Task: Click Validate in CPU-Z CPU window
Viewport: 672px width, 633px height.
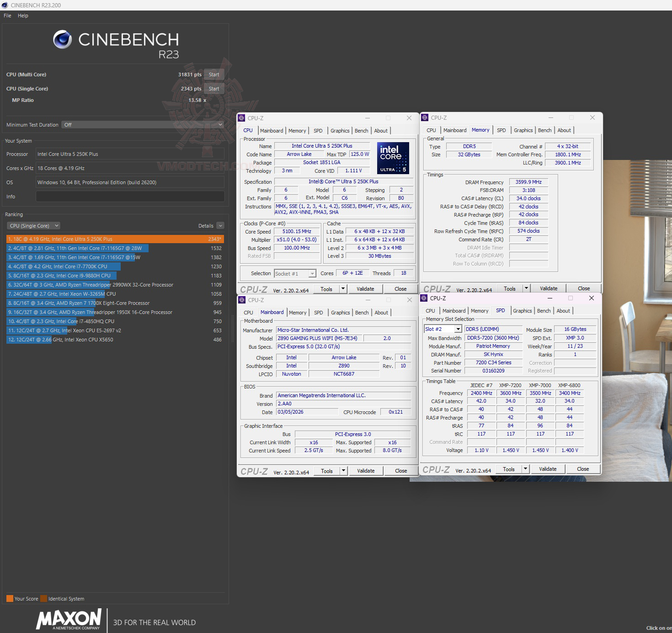Action: [x=365, y=289]
